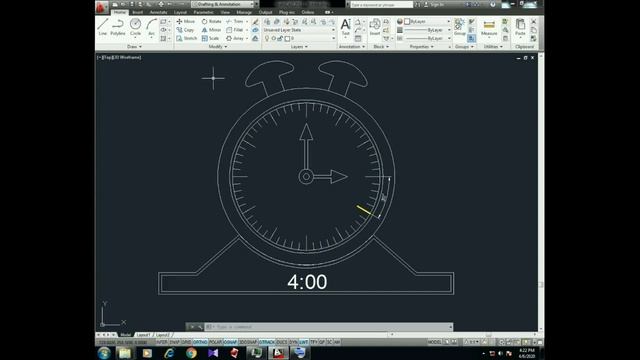Click the Paste clipboard icon
This screenshot has width=640, height=360.
520,27
